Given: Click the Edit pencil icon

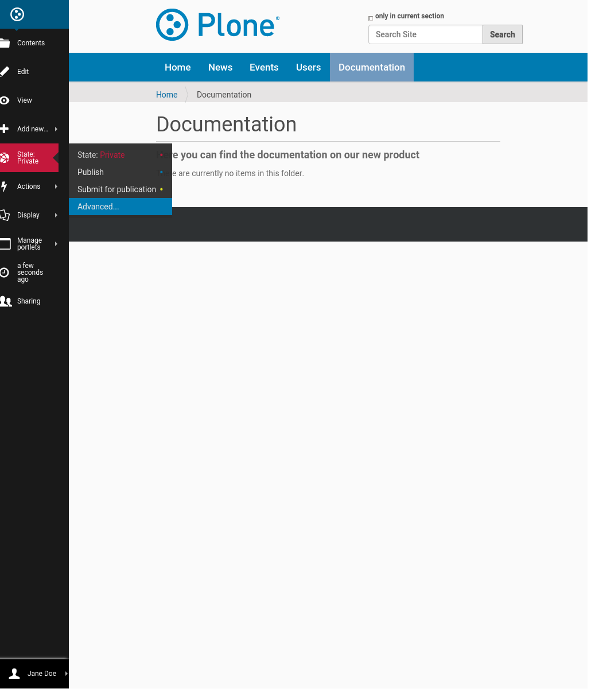Looking at the screenshot, I should pyautogui.click(x=5, y=72).
